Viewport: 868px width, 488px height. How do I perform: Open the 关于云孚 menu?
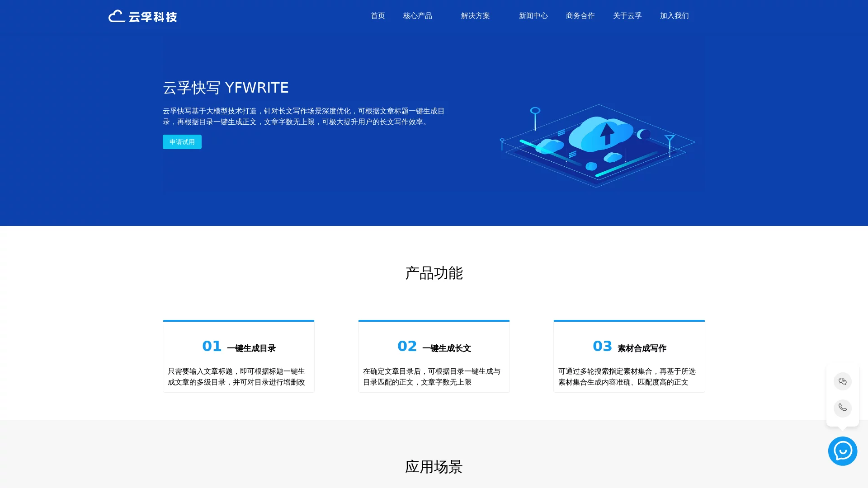[x=627, y=16]
